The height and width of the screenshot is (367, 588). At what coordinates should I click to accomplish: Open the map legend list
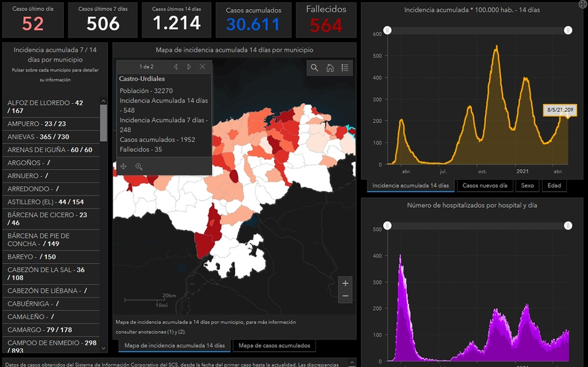tap(345, 68)
